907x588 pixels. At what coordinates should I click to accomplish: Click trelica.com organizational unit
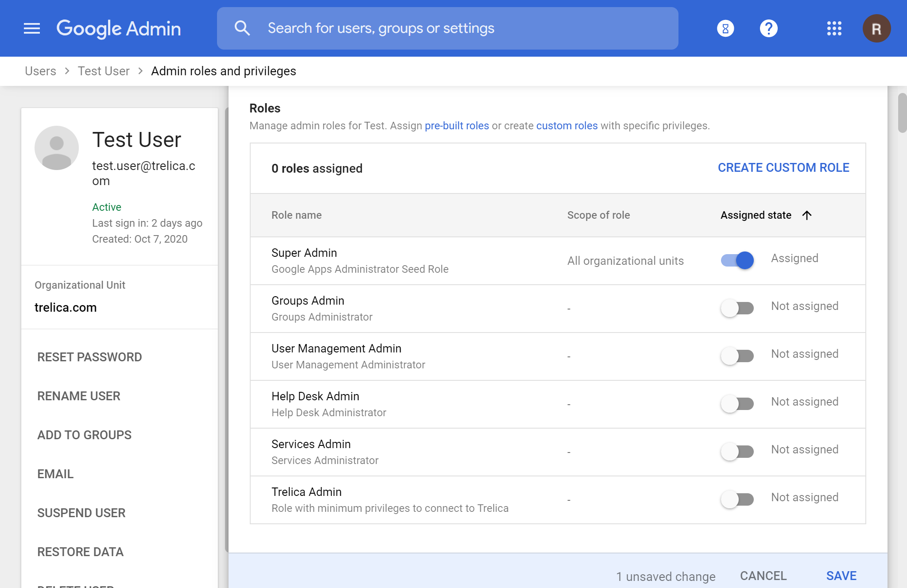point(66,307)
